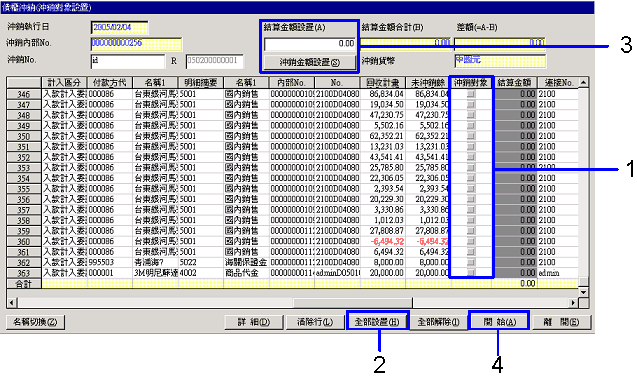This screenshot has height=380, width=637.
Task: Focus the 結算金額設置(A) amount field
Action: point(310,43)
